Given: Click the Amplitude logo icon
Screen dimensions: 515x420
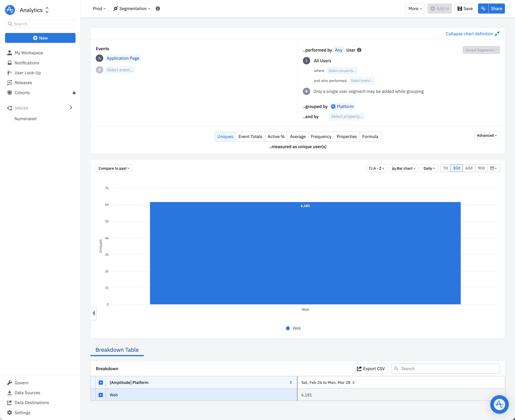Looking at the screenshot, I should [10, 10].
